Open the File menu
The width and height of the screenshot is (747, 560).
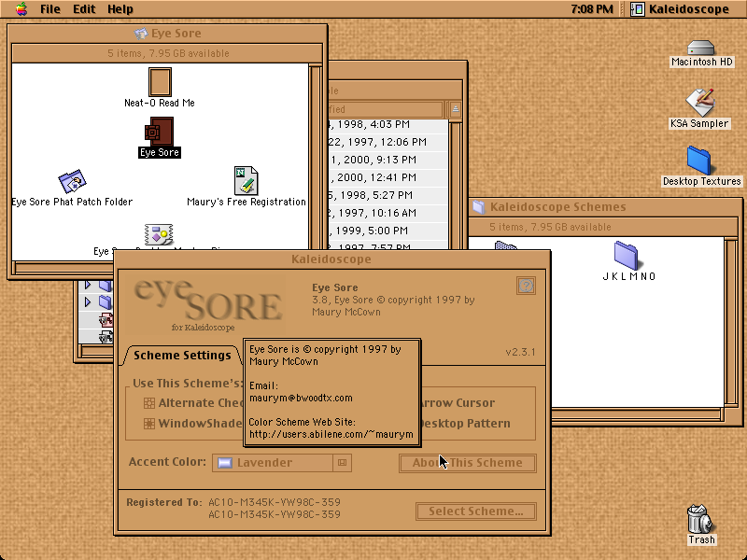point(50,9)
